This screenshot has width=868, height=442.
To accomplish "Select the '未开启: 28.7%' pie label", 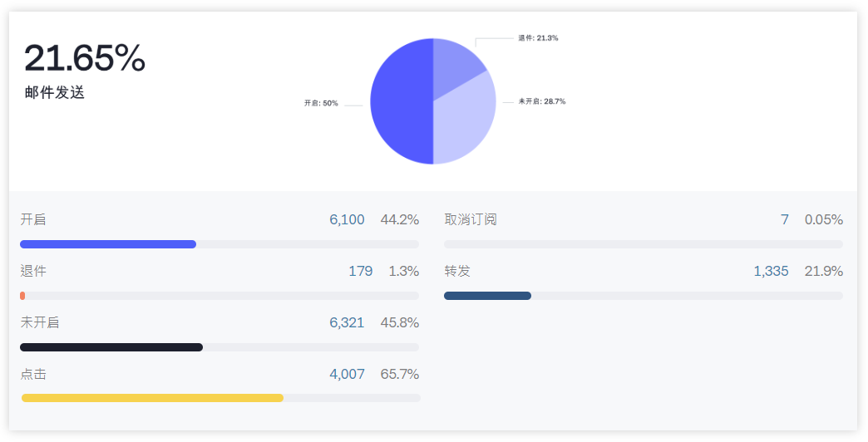I will (x=541, y=101).
